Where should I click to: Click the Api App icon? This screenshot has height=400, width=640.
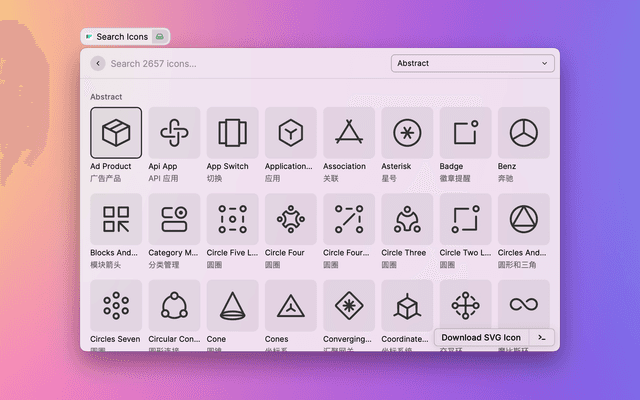coord(174,133)
